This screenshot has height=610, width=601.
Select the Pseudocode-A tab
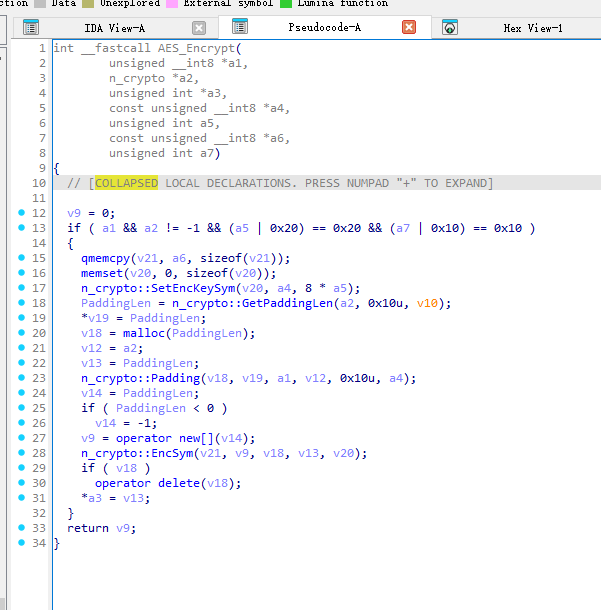[324, 27]
